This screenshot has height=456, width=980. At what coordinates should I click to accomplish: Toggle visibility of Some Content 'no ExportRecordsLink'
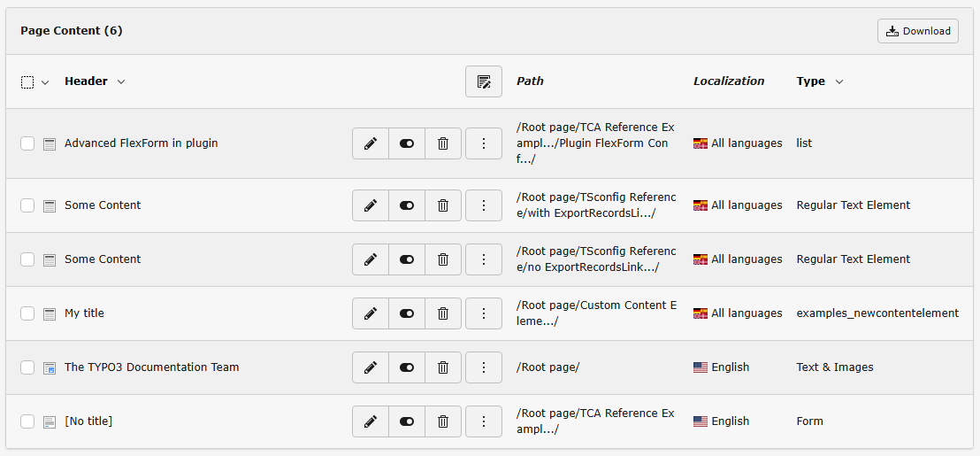(407, 259)
